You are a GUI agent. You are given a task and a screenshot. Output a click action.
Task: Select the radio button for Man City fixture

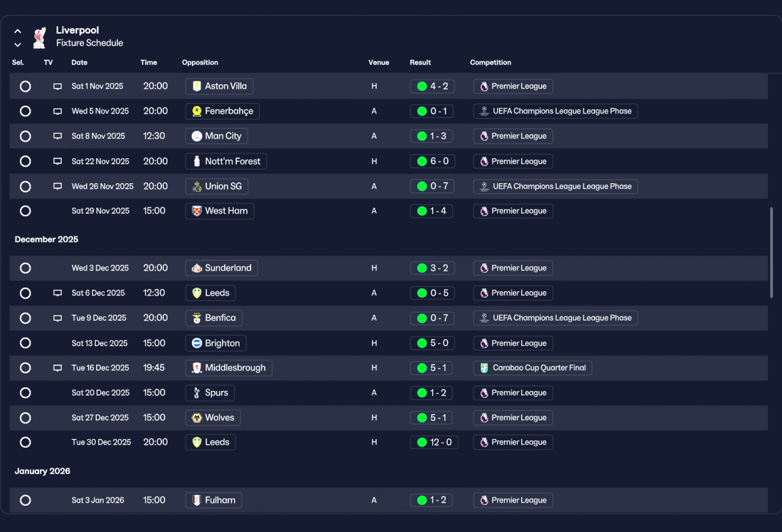click(25, 136)
